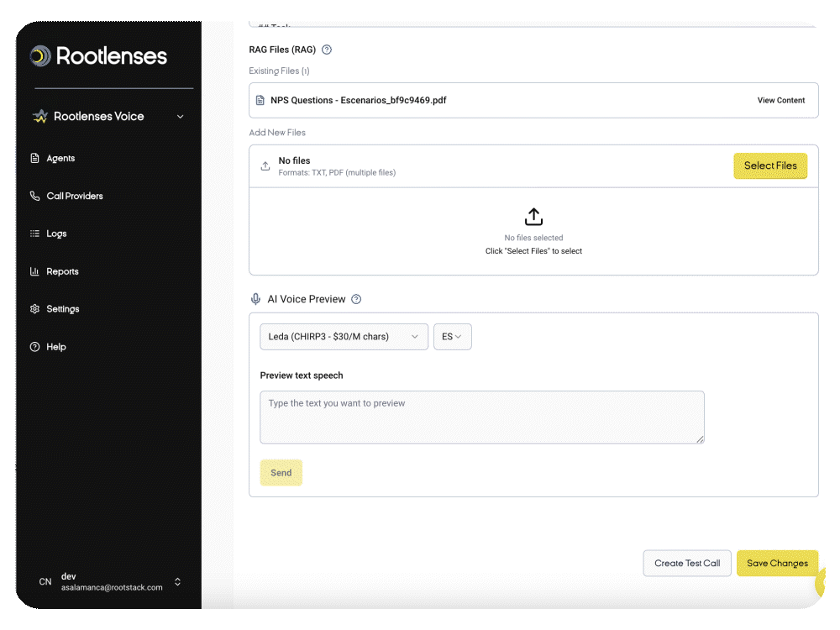The height and width of the screenshot is (630, 840).
Task: Open the ES language dropdown
Action: coord(452,337)
